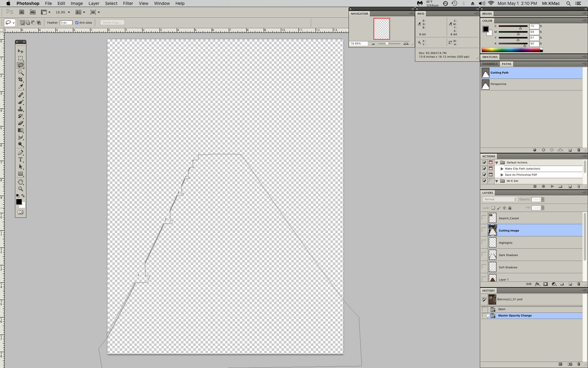Screen dimensions: 588x368
Task: Select the Perspective path
Action: click(498, 84)
